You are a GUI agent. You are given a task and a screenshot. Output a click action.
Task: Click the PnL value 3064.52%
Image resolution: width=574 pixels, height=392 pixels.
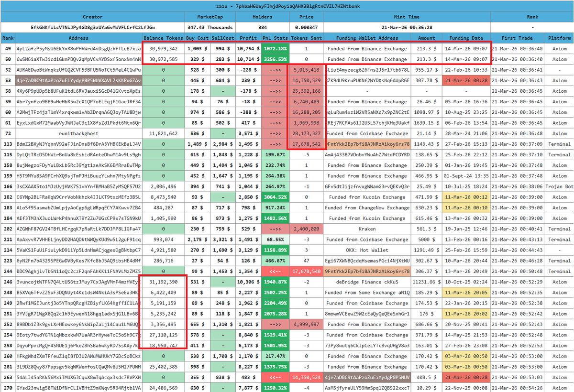pos(275,197)
